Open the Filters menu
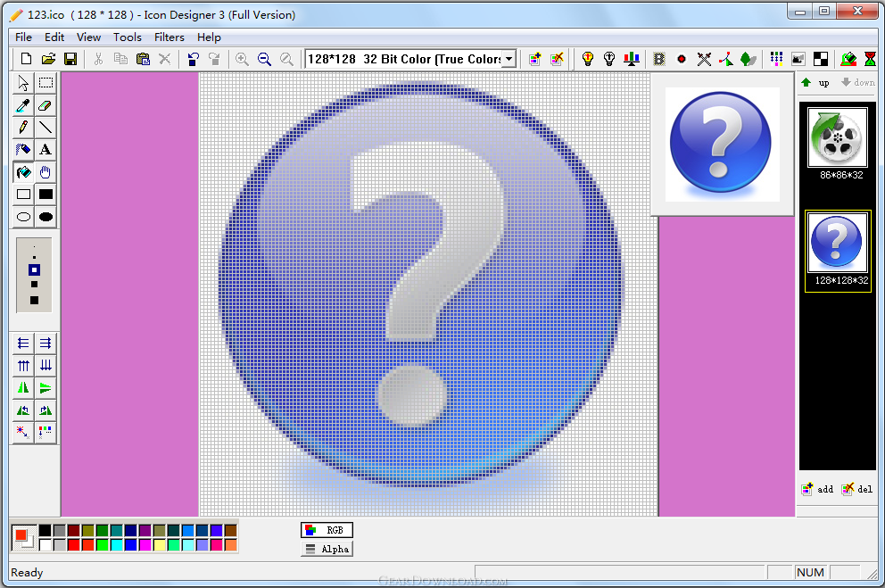This screenshot has height=588, width=885. [170, 37]
